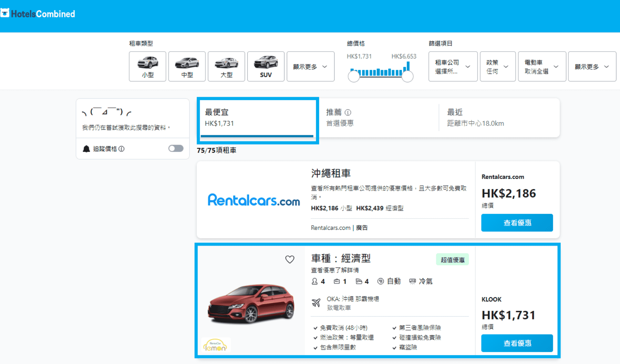Click 碰撞損毀免責險 feature text
620x364 pixels.
tap(420, 337)
